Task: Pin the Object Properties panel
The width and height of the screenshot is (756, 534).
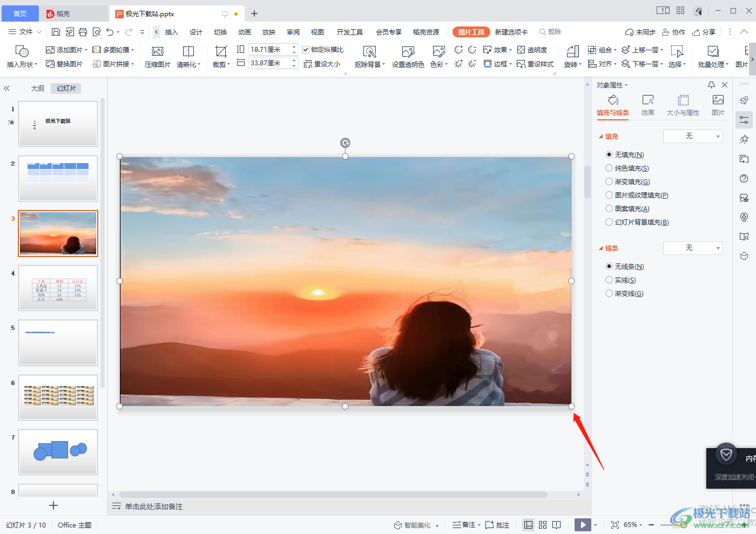Action: [x=712, y=85]
